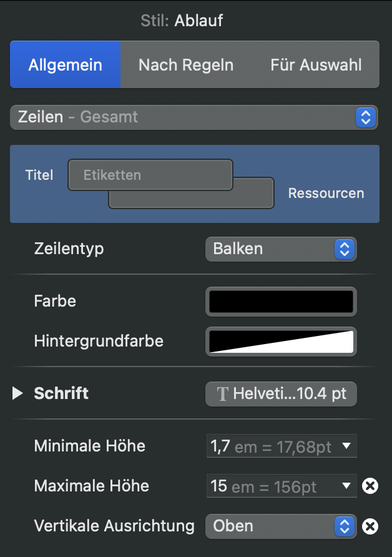Open the Helvetica 10.4 pt font button

281,393
